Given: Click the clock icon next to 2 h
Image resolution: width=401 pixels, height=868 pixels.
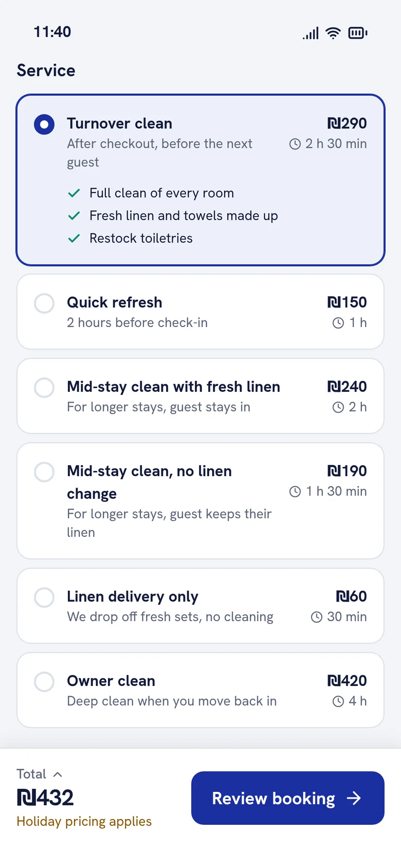Looking at the screenshot, I should tap(338, 407).
